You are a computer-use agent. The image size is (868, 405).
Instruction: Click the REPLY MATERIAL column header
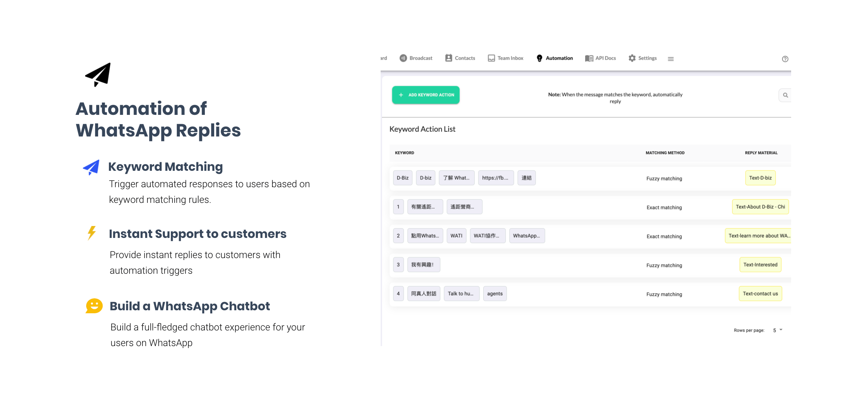(761, 153)
